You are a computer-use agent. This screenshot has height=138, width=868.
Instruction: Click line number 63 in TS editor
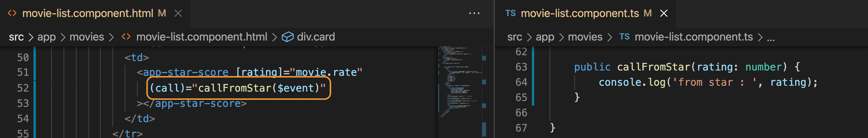[x=521, y=67]
